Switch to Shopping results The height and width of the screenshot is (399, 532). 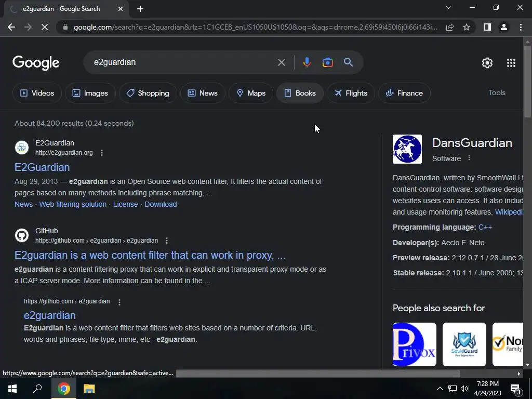tap(148, 93)
